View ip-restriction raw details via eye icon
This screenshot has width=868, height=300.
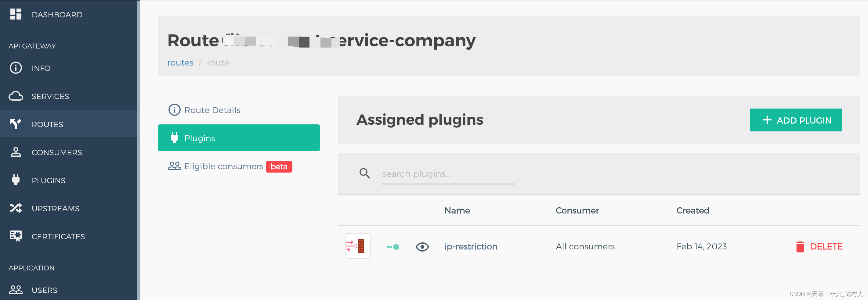[422, 247]
